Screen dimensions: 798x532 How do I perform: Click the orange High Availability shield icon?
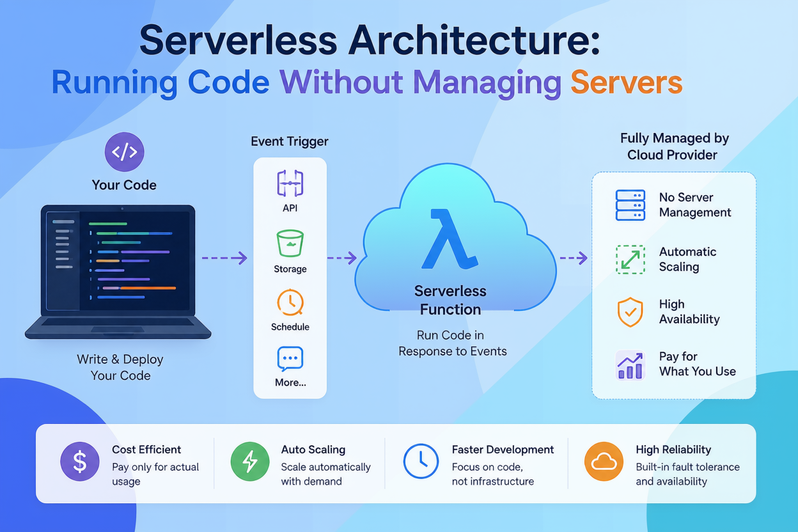[630, 312]
